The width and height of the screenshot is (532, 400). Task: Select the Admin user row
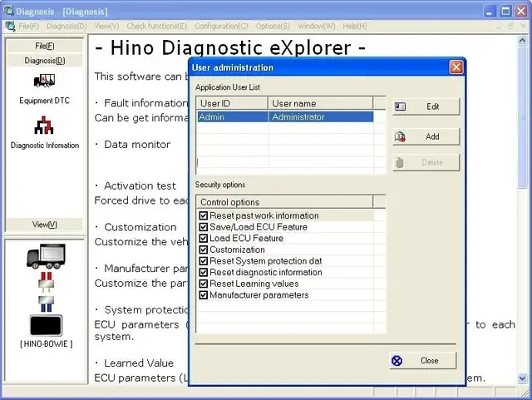click(285, 116)
